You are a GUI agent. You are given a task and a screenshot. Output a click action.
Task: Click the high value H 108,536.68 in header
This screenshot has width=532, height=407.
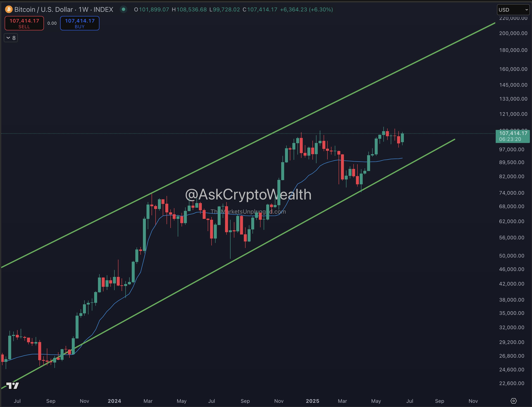click(x=189, y=9)
